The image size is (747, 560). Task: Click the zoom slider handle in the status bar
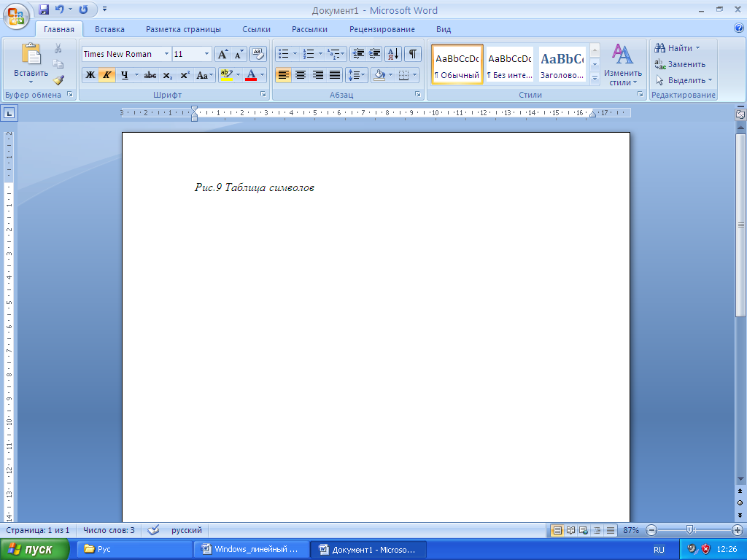click(689, 530)
